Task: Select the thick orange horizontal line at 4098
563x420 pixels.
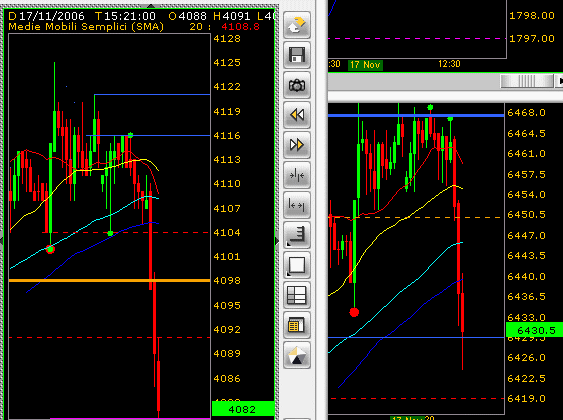Action: pos(109,280)
